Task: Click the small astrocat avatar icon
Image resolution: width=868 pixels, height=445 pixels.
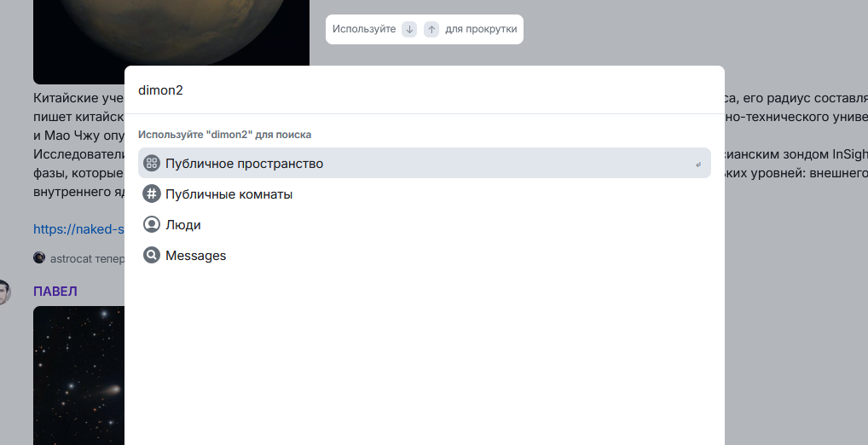Action: coord(39,257)
